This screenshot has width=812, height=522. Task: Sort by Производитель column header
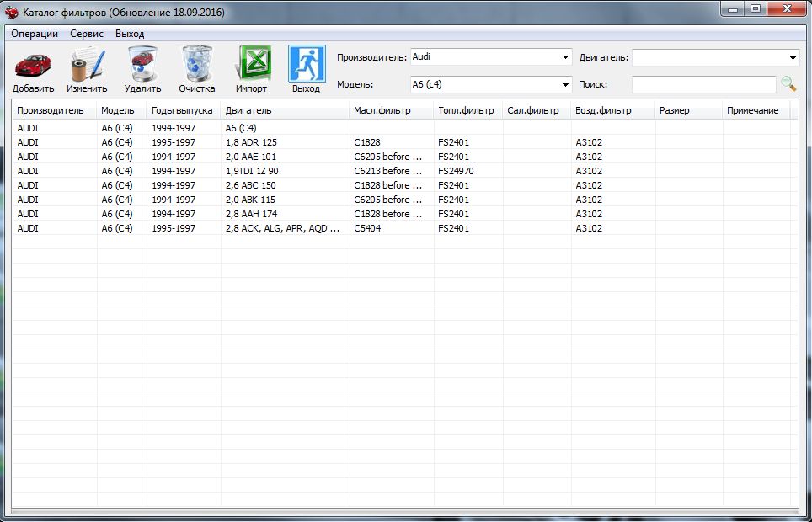click(55, 110)
